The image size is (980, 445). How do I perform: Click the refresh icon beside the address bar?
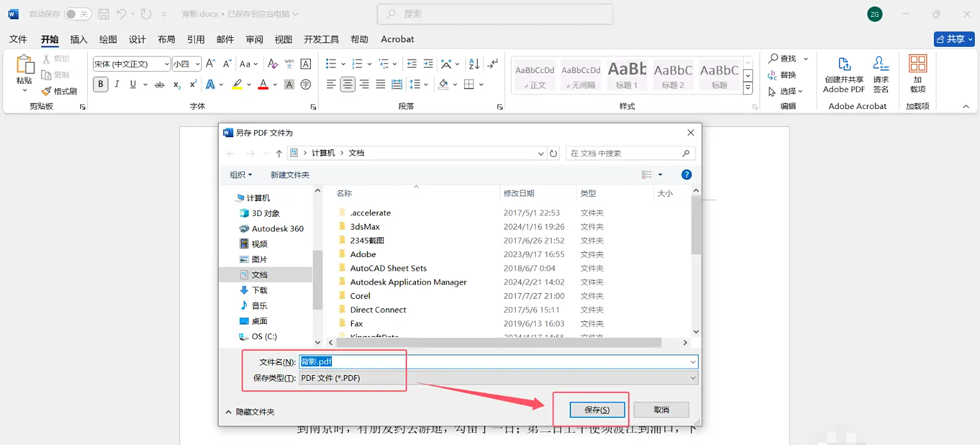pos(552,153)
